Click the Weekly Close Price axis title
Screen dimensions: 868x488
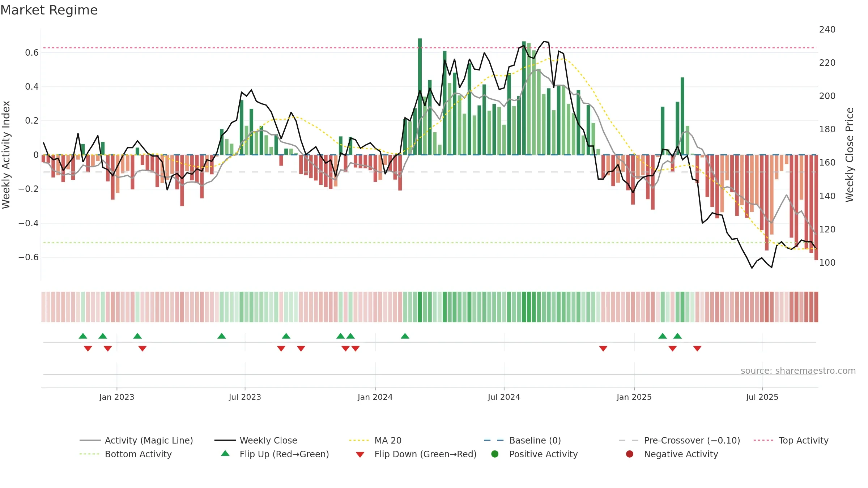click(x=850, y=155)
